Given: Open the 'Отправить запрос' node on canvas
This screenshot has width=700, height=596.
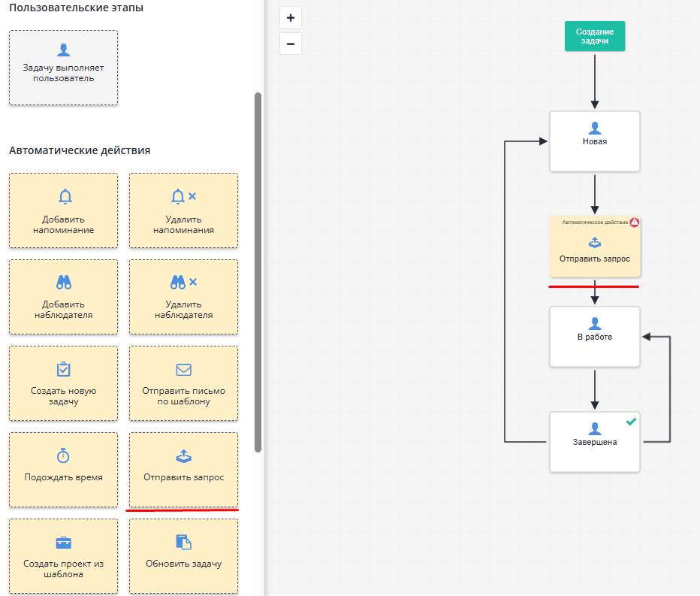Looking at the screenshot, I should click(594, 248).
